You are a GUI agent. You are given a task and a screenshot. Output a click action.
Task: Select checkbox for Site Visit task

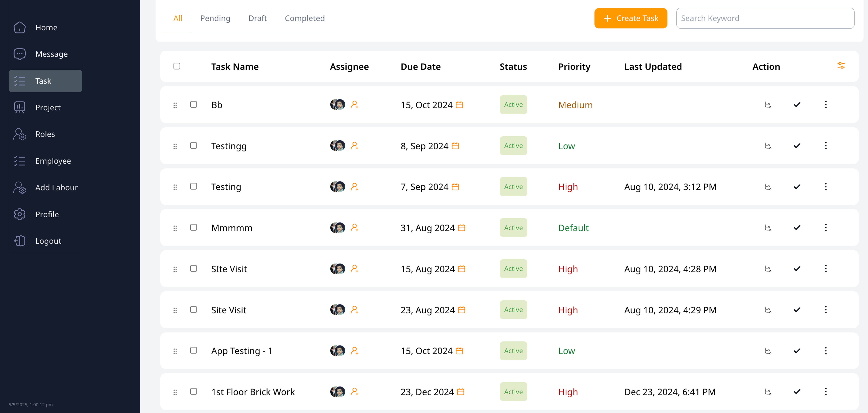click(193, 309)
